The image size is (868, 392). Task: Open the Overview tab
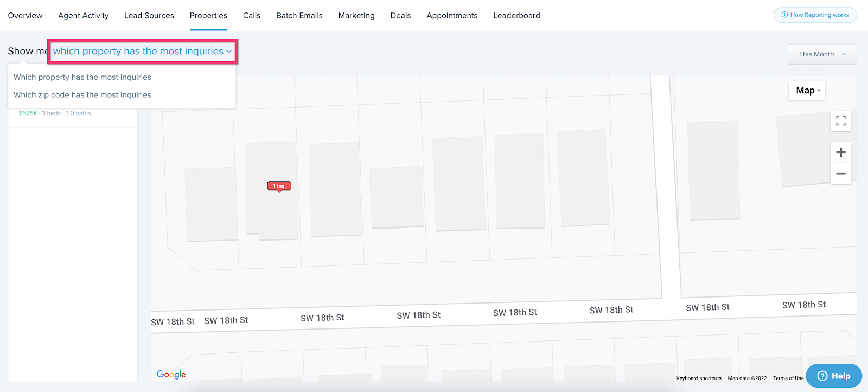pos(25,16)
